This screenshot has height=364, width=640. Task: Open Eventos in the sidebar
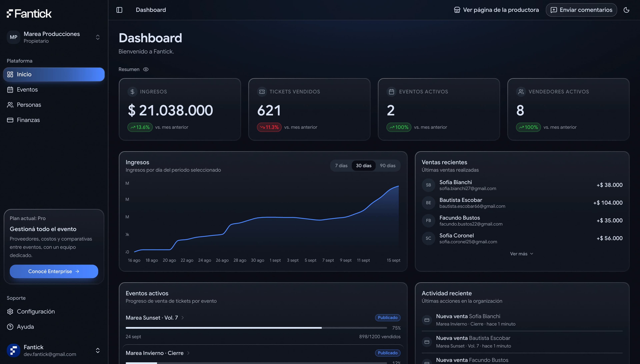[x=54, y=90]
